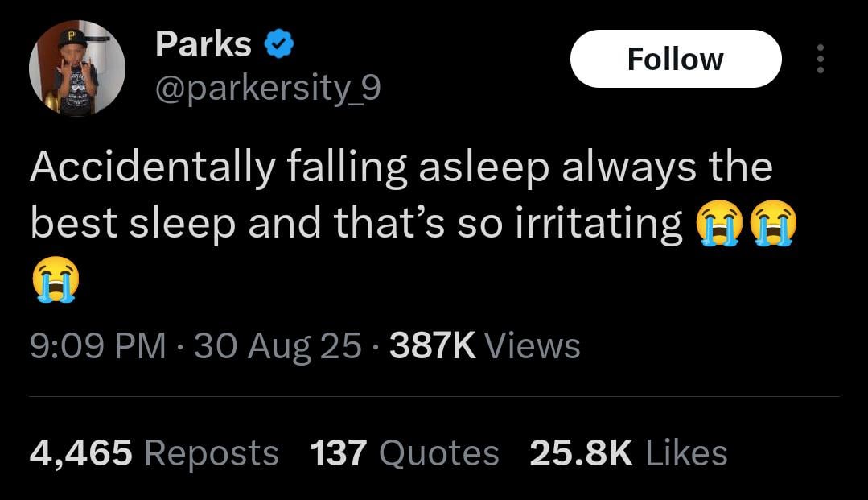Click the first crying emoji after irritating
The width and height of the screenshot is (868, 500).
tap(719, 223)
